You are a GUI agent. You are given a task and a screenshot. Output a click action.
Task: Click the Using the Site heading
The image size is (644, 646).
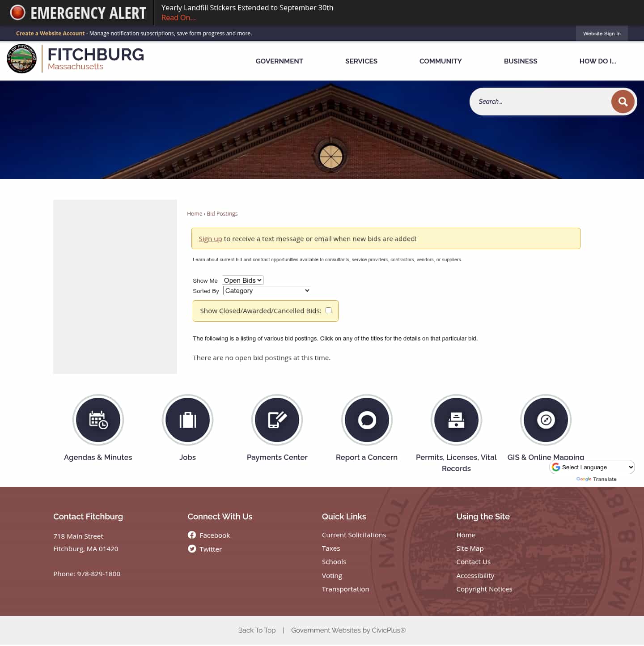pos(483,517)
